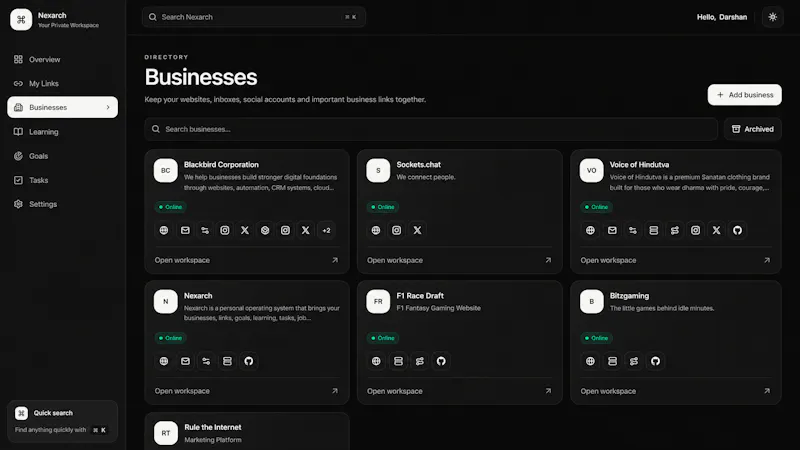Toggle the light theme sun icon
Screen dimensions: 800x450
(x=772, y=17)
